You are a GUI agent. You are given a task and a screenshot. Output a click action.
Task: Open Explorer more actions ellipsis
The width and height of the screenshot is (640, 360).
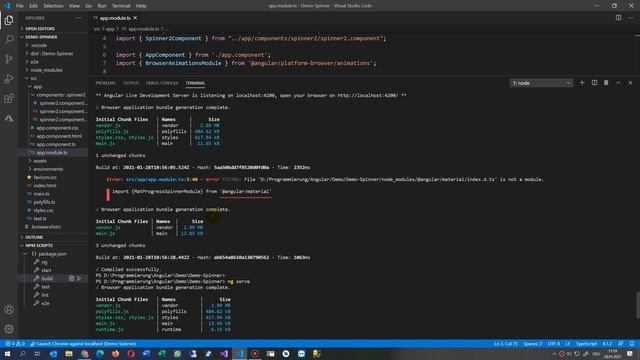pyautogui.click(x=78, y=18)
